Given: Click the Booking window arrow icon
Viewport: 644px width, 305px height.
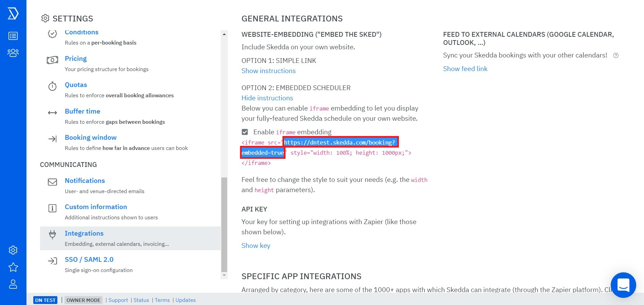Looking at the screenshot, I should [x=52, y=139].
